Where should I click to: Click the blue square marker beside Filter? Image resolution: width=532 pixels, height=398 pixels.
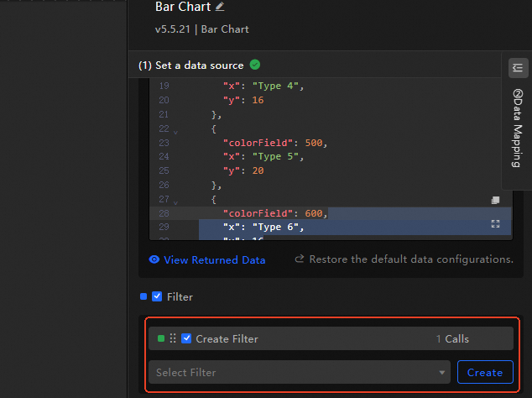pyautogui.click(x=143, y=296)
